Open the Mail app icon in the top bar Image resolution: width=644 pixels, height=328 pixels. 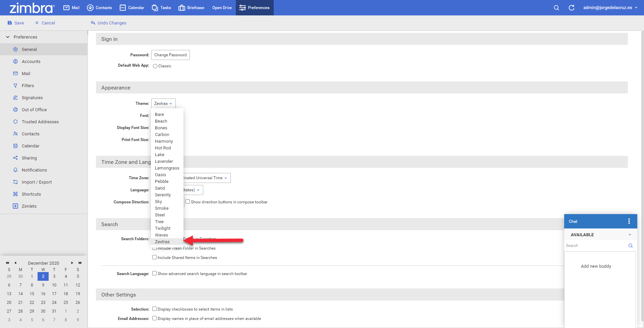click(x=66, y=8)
